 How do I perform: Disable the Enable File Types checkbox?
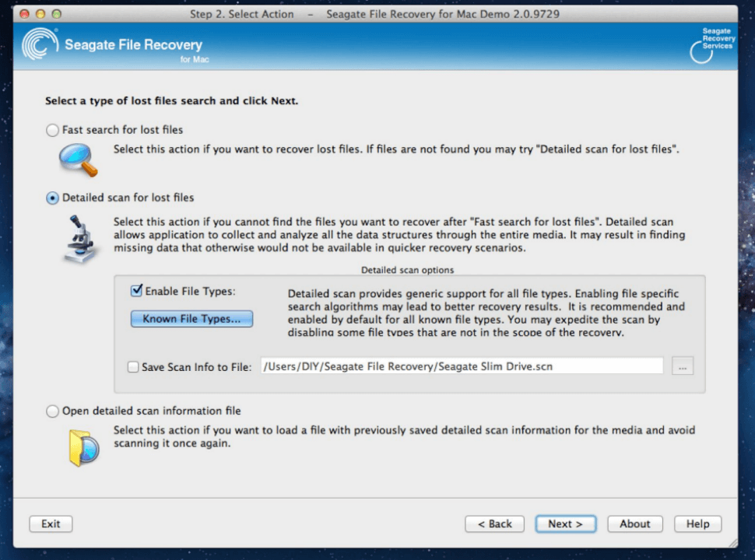(x=137, y=291)
